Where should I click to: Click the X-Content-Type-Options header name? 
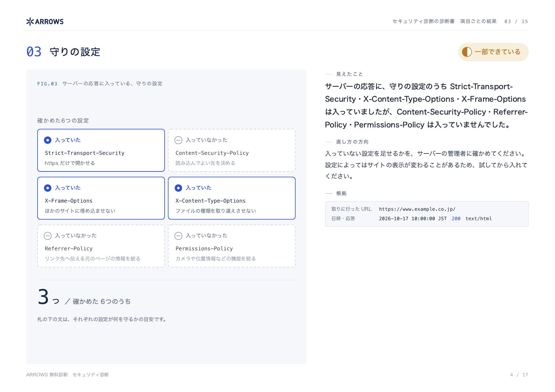tap(210, 201)
